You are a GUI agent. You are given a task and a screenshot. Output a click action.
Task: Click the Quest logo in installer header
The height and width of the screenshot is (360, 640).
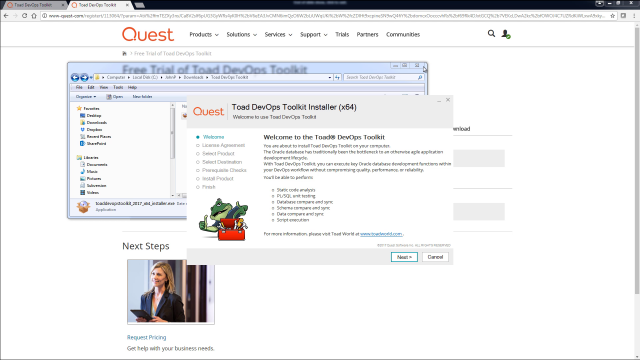[208, 111]
